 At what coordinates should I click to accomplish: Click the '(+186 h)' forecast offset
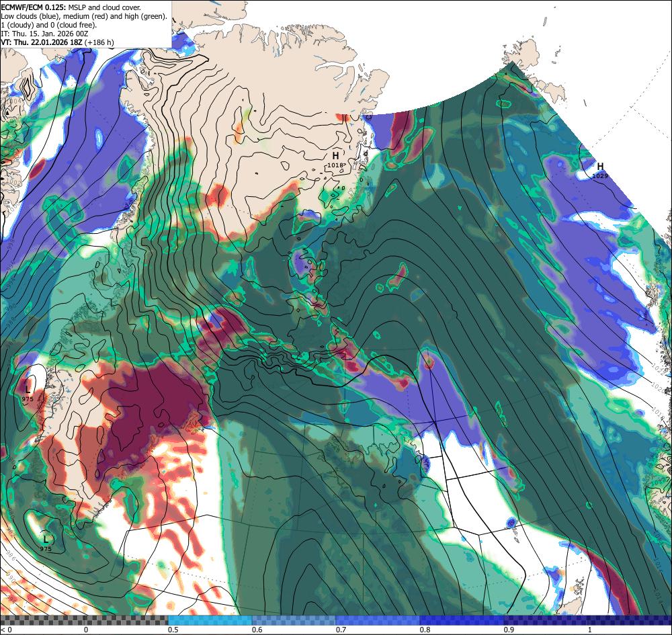tap(99, 42)
